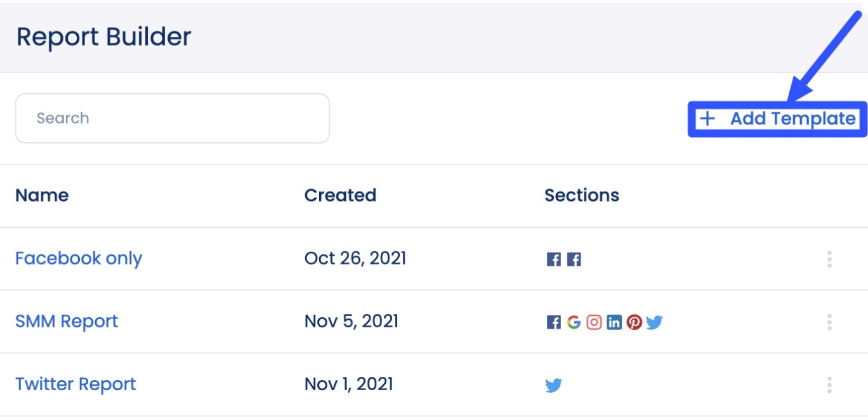Viewport: 868px width, 420px height.
Task: Sort by the Name column header
Action: (42, 195)
